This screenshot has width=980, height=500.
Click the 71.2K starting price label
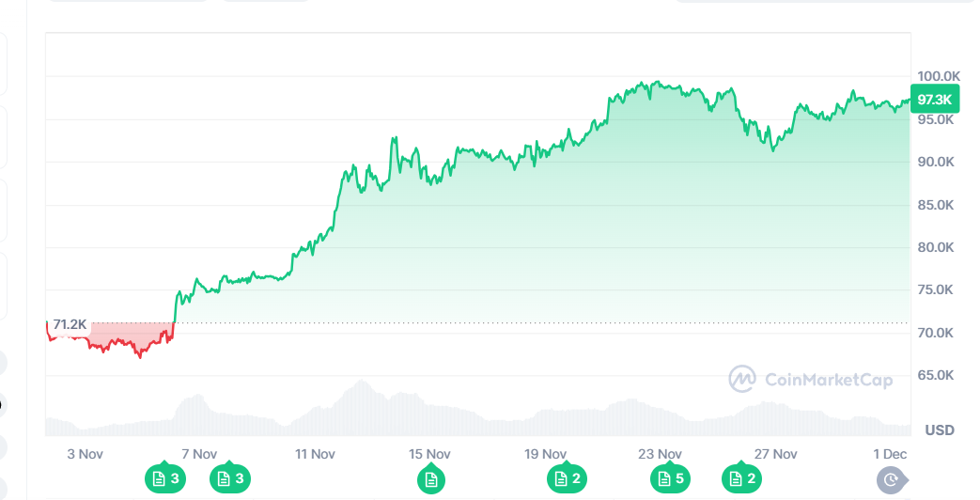pyautogui.click(x=70, y=325)
